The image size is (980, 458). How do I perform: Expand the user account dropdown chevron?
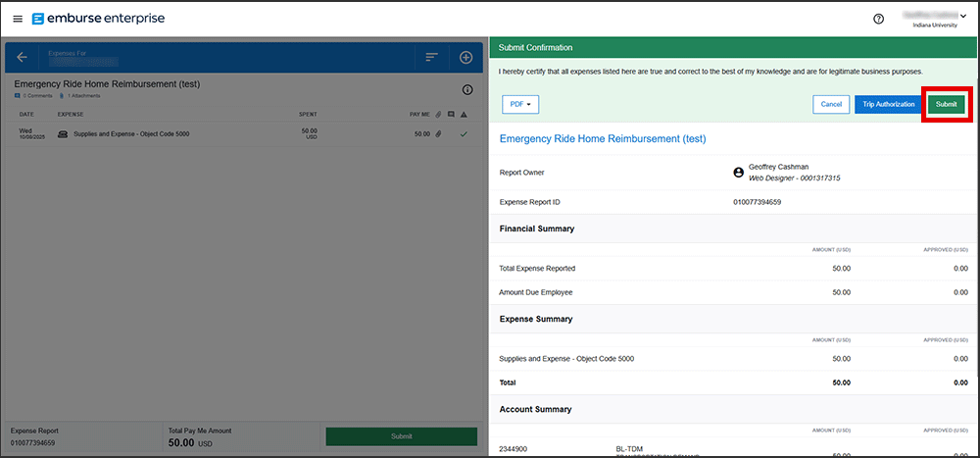click(x=964, y=17)
